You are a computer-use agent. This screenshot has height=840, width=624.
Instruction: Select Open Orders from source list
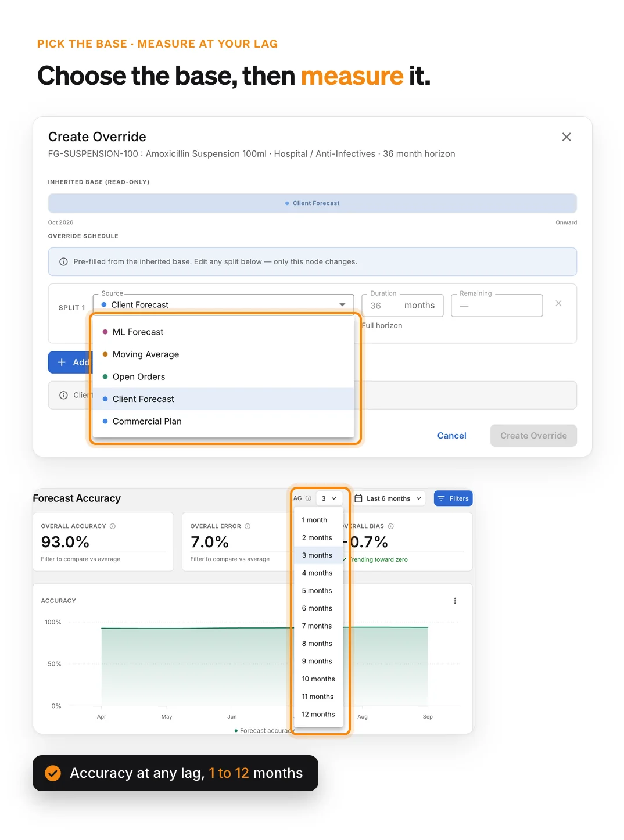click(x=224, y=377)
